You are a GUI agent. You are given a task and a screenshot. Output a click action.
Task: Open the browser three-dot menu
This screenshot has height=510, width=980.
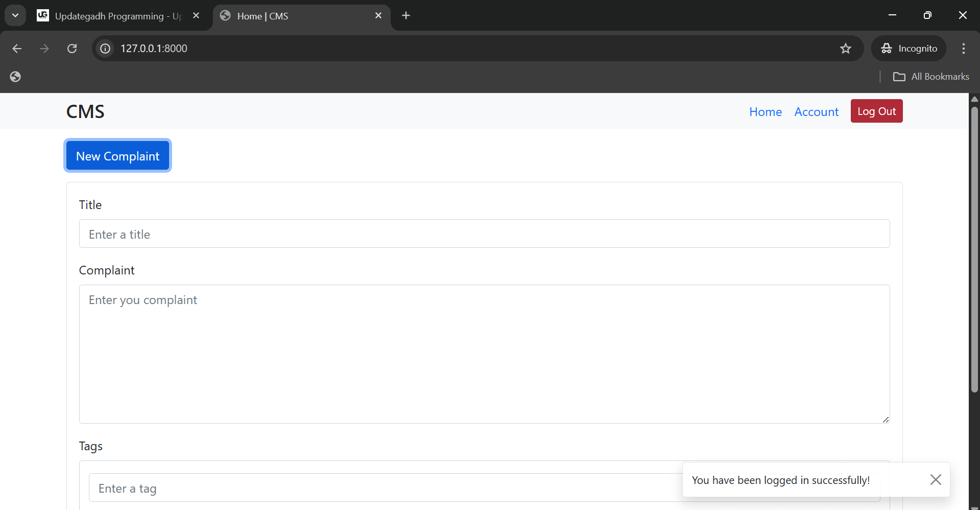pyautogui.click(x=963, y=48)
